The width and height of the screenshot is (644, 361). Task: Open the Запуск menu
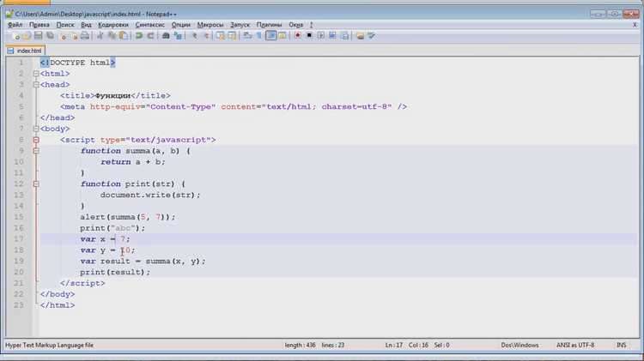click(240, 25)
